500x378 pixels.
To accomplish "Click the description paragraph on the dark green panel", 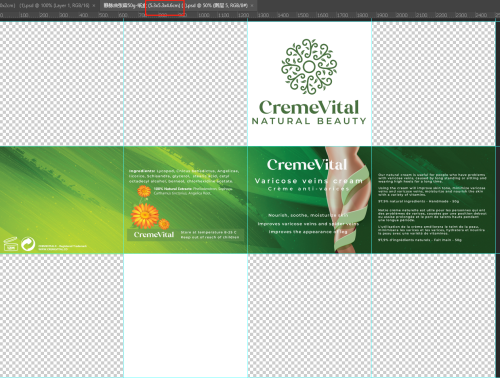I will pyautogui.click(x=432, y=207).
